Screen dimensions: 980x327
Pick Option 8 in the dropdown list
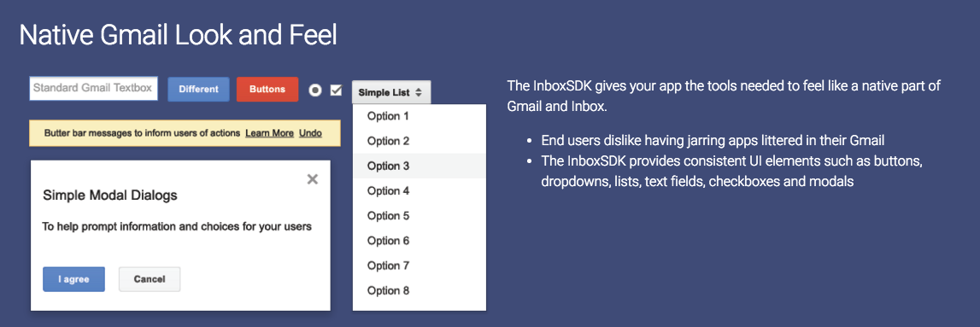420,291
